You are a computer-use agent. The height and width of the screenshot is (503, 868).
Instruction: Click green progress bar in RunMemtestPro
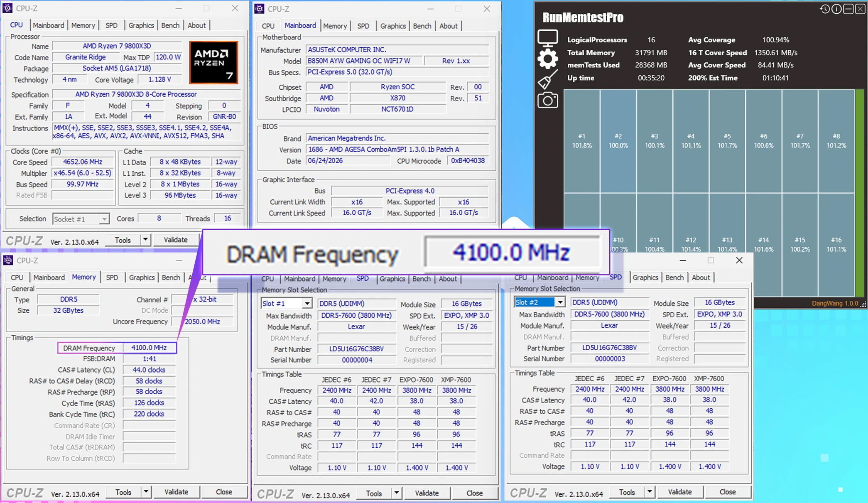coord(860,193)
